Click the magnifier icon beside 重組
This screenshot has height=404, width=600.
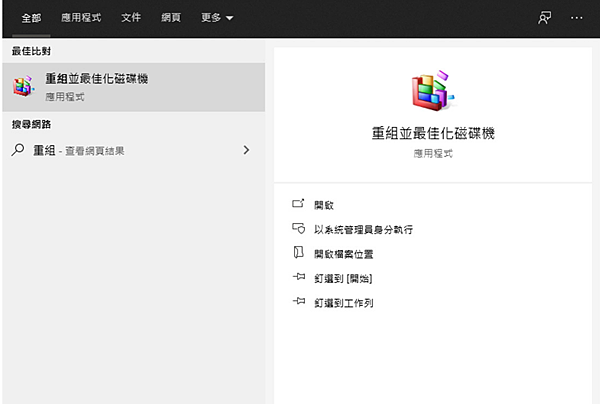(x=18, y=150)
